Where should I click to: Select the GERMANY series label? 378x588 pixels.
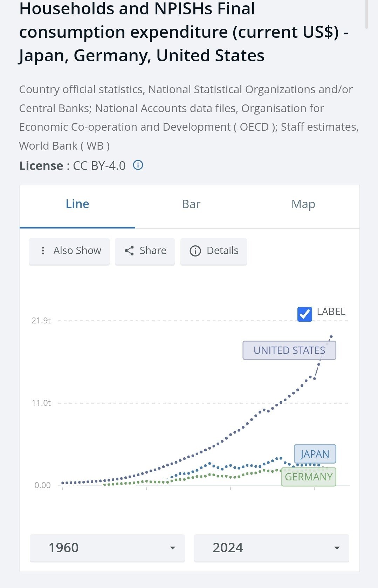[x=308, y=477]
